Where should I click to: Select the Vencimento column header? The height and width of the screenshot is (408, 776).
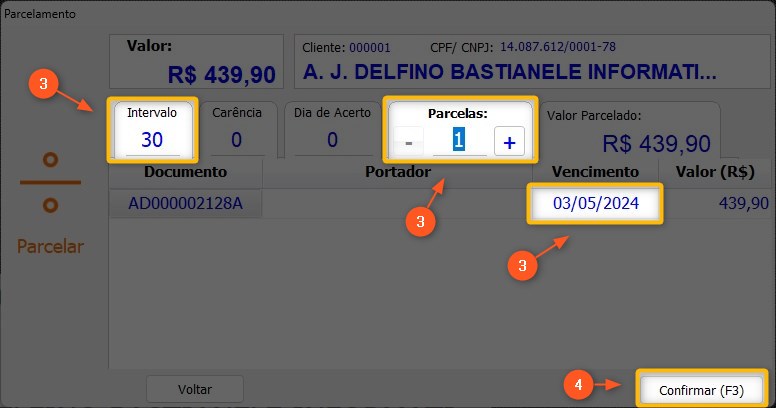[x=595, y=172]
